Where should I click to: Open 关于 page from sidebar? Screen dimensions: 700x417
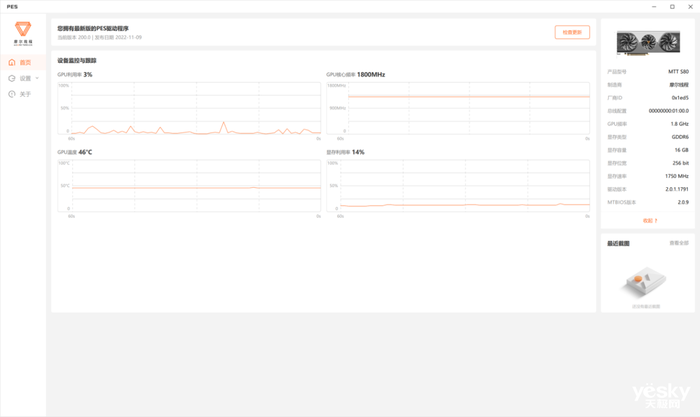point(23,94)
